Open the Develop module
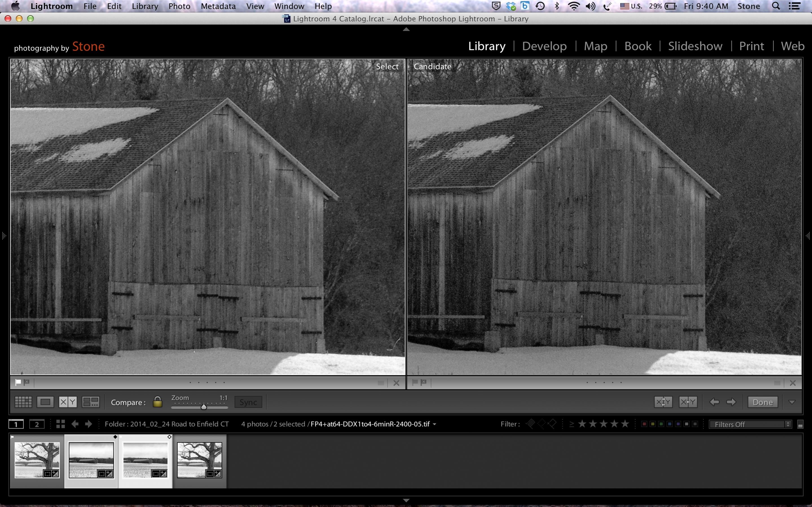Image resolution: width=812 pixels, height=507 pixels. 544,46
